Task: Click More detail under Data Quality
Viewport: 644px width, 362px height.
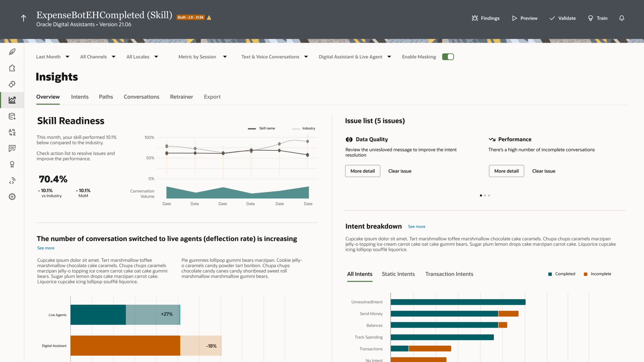Action: pos(362,171)
